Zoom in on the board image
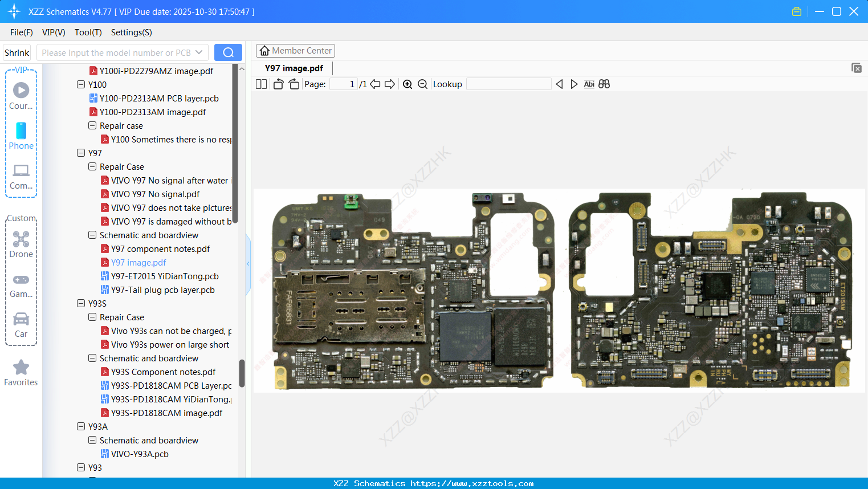Image resolution: width=868 pixels, height=489 pixels. tap(407, 84)
